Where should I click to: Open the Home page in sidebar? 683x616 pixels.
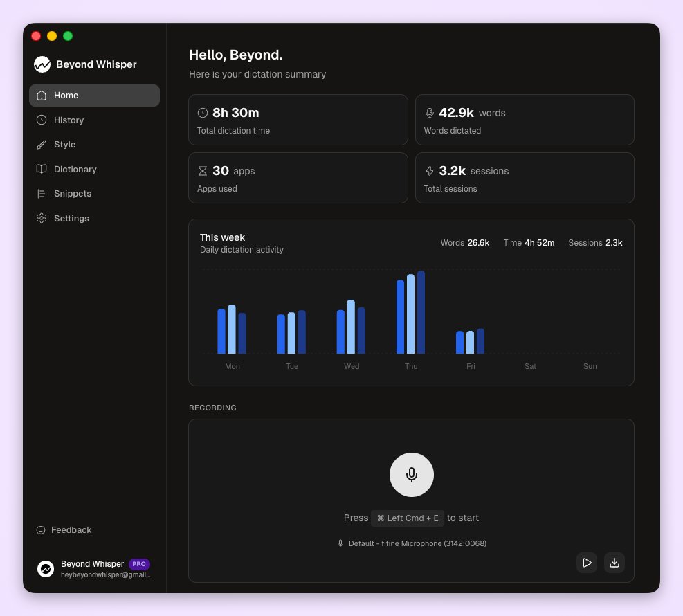pyautogui.click(x=94, y=96)
